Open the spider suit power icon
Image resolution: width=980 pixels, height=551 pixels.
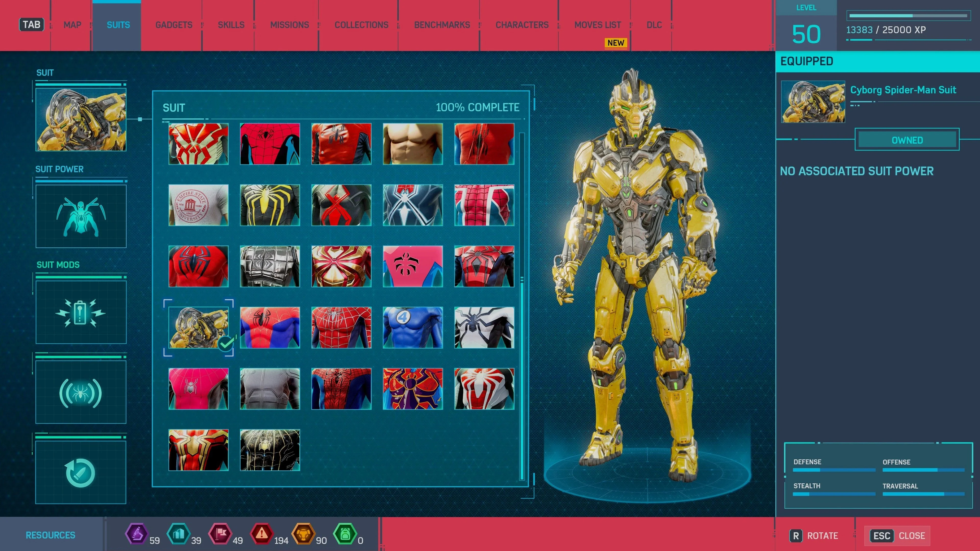(x=81, y=216)
